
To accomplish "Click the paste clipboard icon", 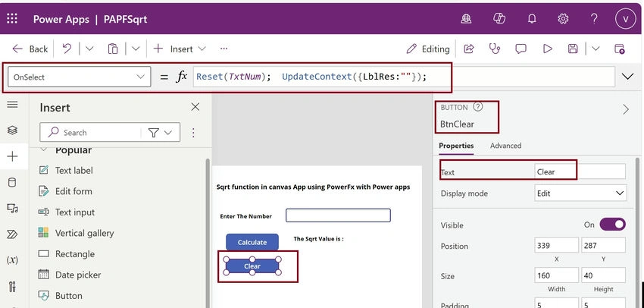I will (x=113, y=49).
